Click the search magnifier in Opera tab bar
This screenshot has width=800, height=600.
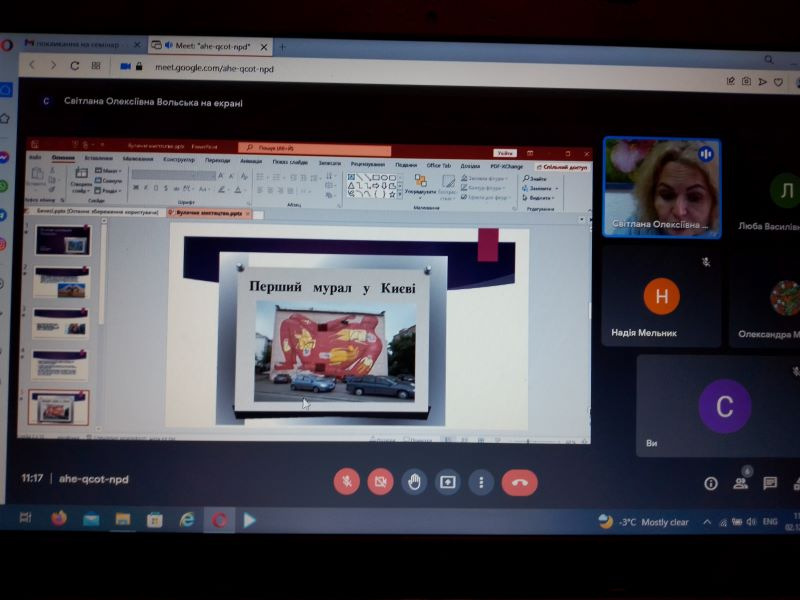[x=769, y=60]
